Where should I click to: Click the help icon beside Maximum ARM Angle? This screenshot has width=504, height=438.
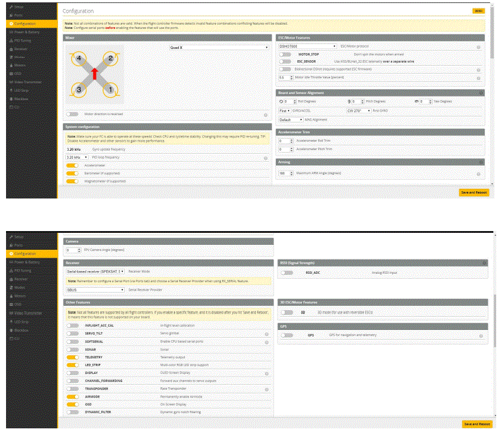tap(478, 174)
